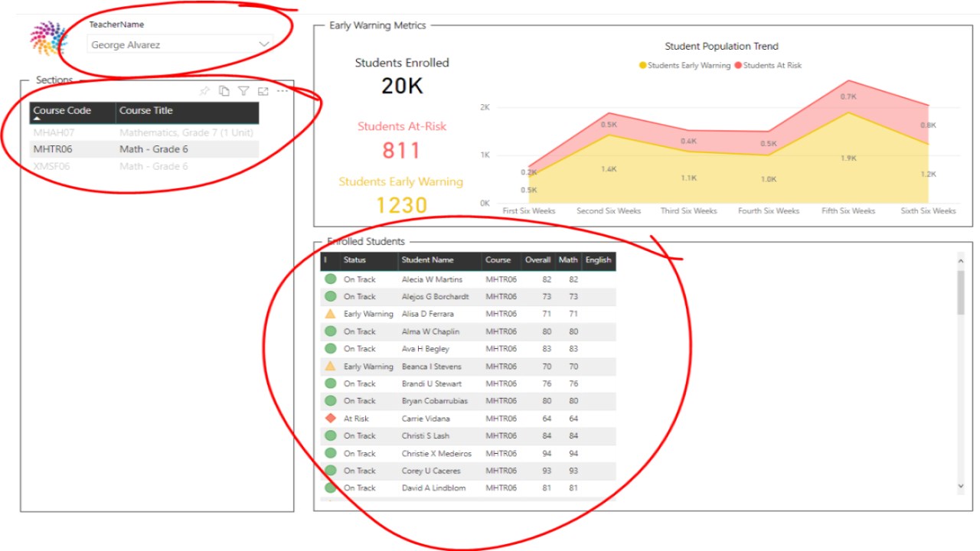
Task: Click the Students At-Risk 811 value
Action: pos(402,151)
